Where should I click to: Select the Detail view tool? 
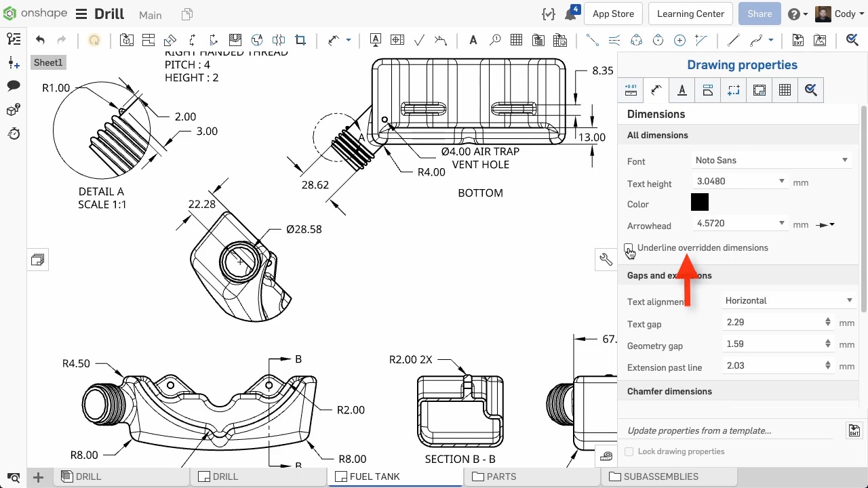point(257,40)
